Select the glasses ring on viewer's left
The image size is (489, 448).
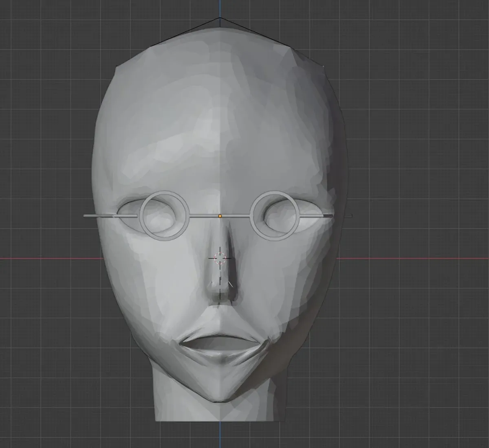[x=165, y=215]
